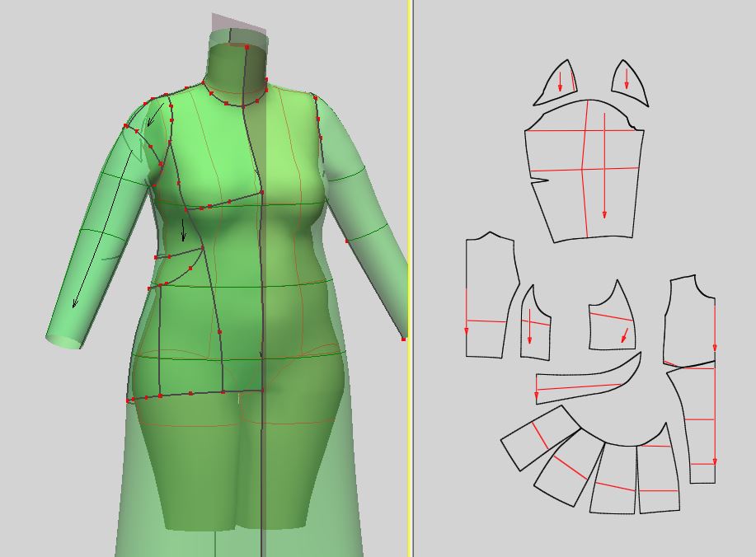Select the top-left small curved pattern piece
Screen dimensions: 756x557
(x=557, y=84)
